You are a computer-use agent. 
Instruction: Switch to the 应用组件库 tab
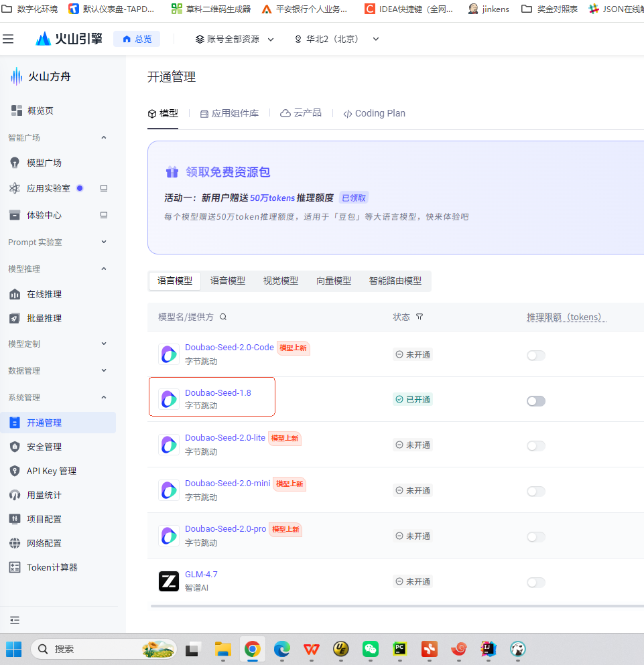[x=229, y=114]
